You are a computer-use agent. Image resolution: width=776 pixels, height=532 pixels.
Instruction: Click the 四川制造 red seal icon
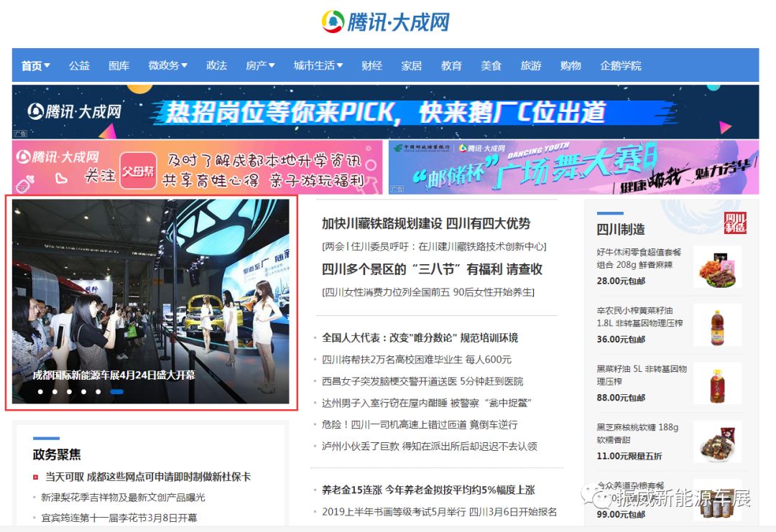click(x=734, y=223)
